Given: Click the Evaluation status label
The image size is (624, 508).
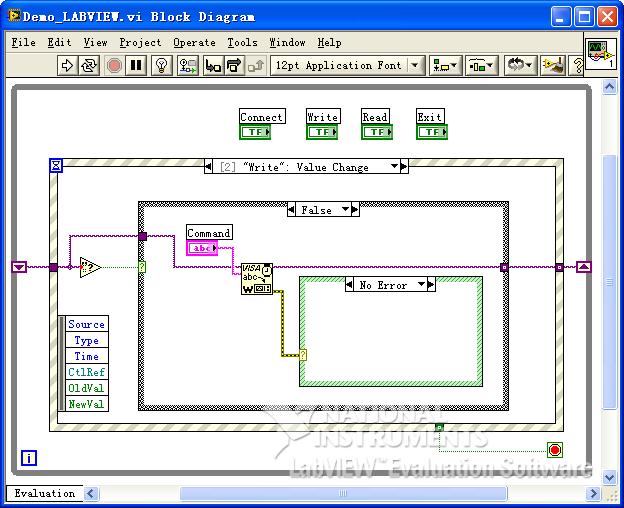Looking at the screenshot, I should coord(45,493).
